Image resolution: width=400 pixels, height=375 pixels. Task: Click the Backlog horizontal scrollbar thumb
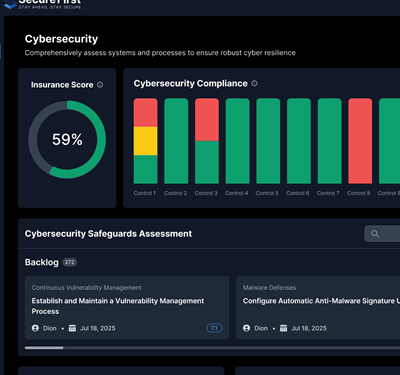tap(44, 348)
